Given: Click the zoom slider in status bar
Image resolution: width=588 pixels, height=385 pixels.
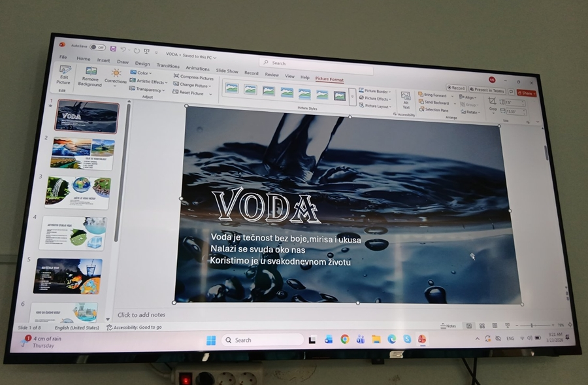Looking at the screenshot, I should 531,326.
